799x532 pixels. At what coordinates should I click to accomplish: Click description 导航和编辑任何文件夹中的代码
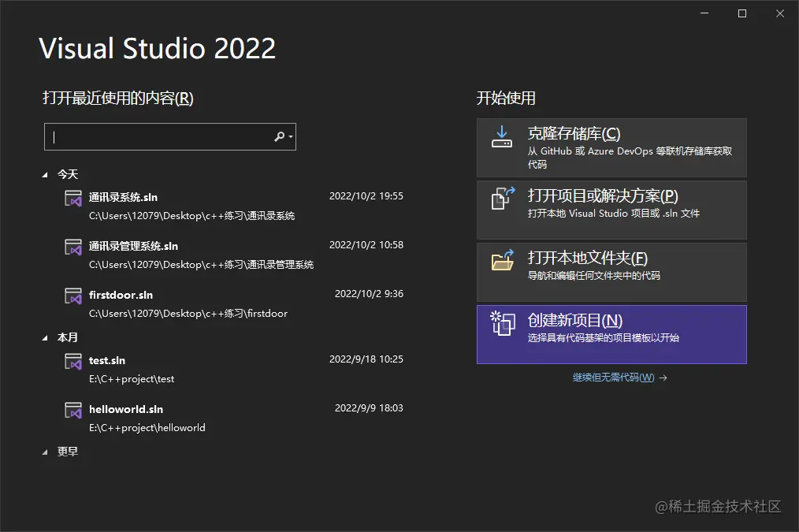(593, 276)
